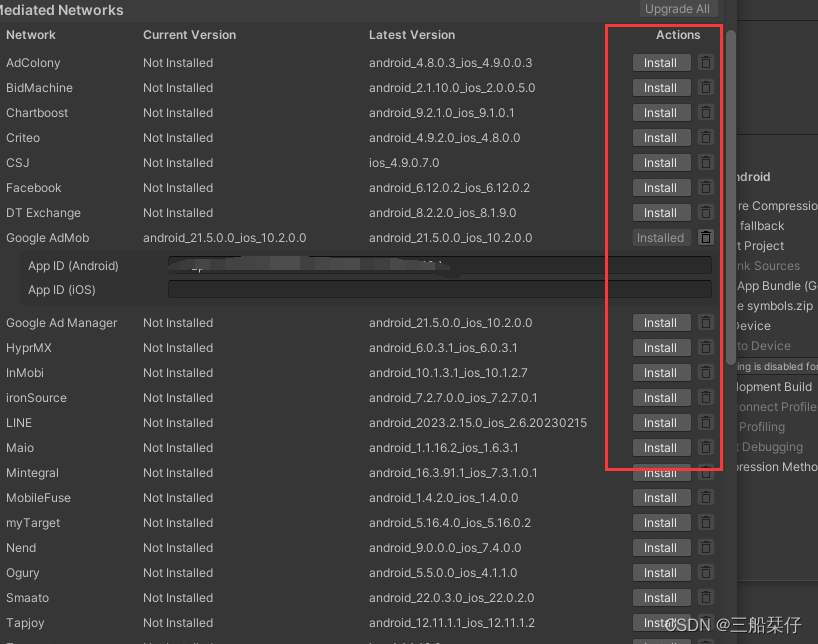Click 'fallback' option in Build Settings window
Screen dimensions: 818x644
[762, 226]
